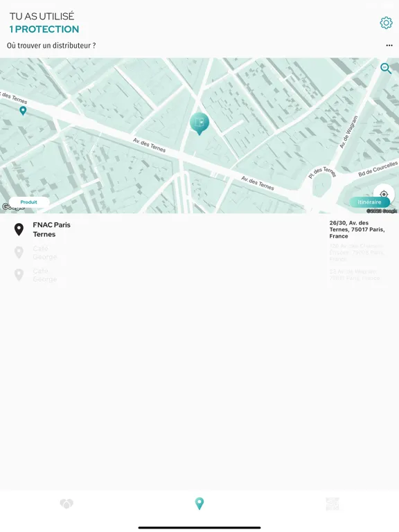Click the address 26/30, Av. des Ternes
Image resolution: width=399 pixels, height=532 pixels.
pos(357,229)
